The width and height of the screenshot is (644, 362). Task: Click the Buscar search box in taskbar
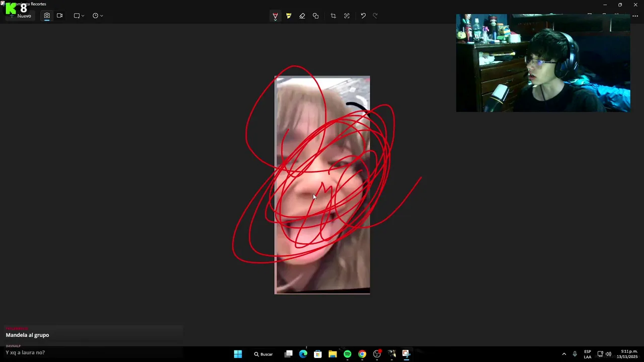(x=264, y=354)
